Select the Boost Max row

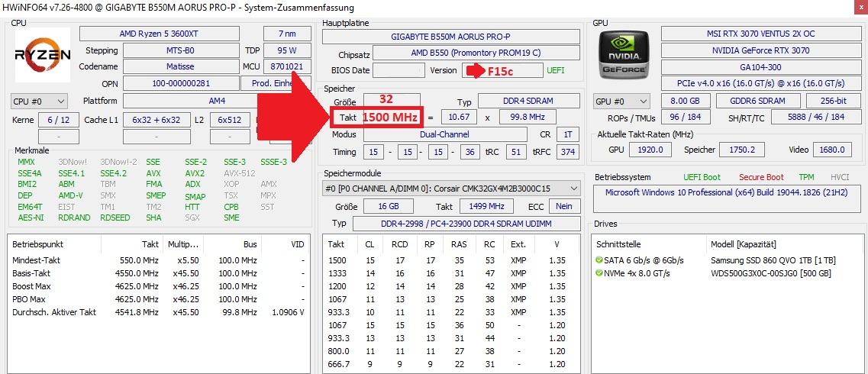pyautogui.click(x=159, y=286)
